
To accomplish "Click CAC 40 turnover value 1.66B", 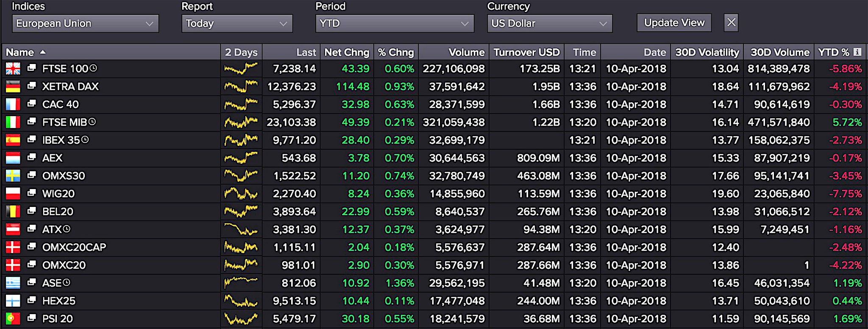I will 546,104.
